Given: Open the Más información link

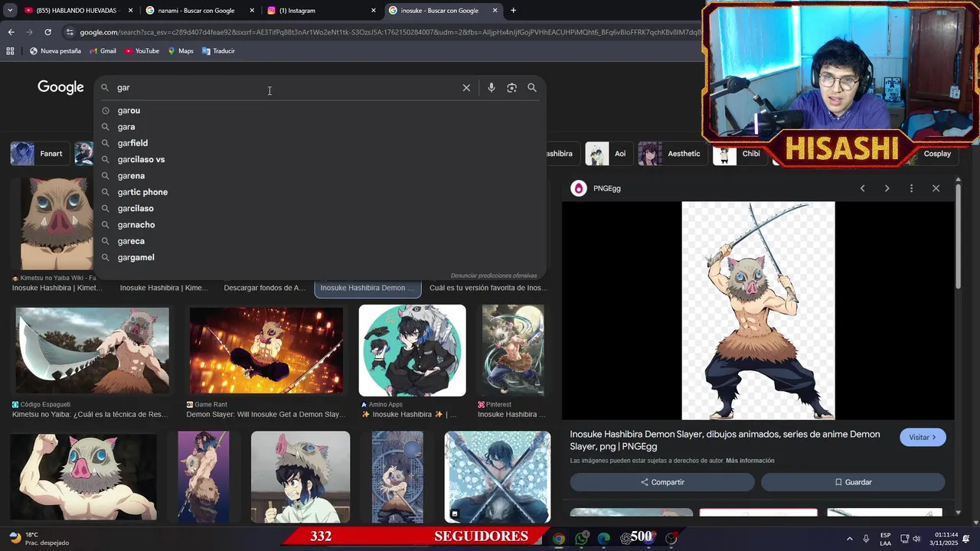Looking at the screenshot, I should pos(750,461).
